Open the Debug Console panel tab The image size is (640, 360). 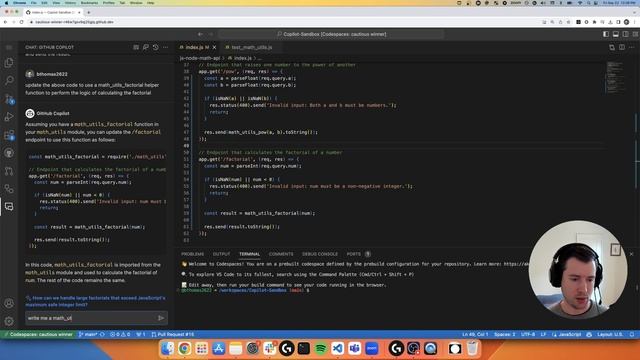pos(320,254)
